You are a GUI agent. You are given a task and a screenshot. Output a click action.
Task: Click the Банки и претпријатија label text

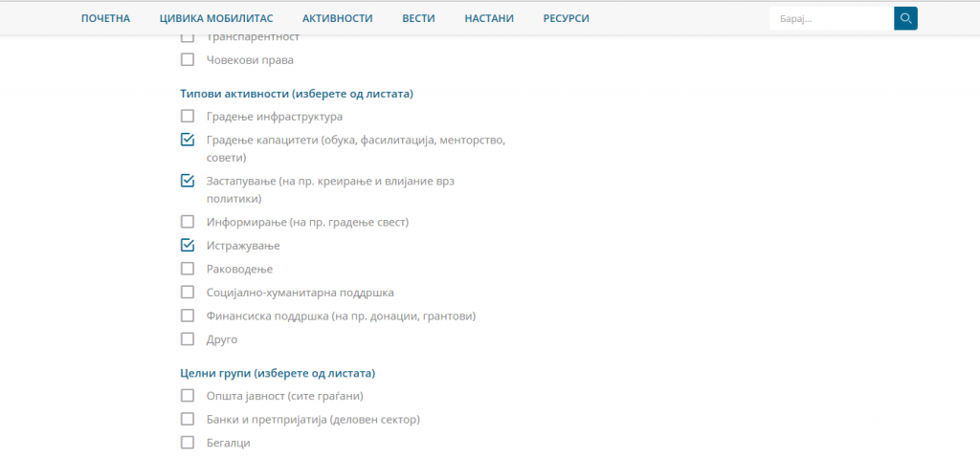pos(313,420)
